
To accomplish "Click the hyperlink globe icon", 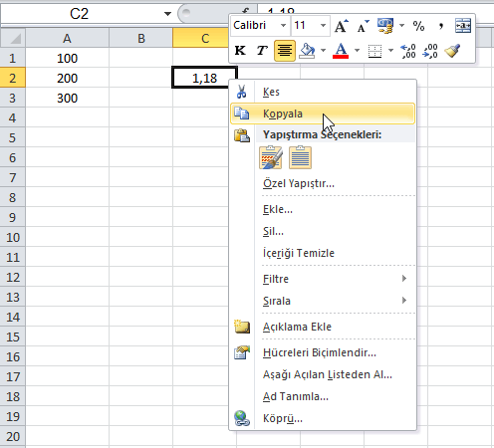I will click(x=242, y=418).
